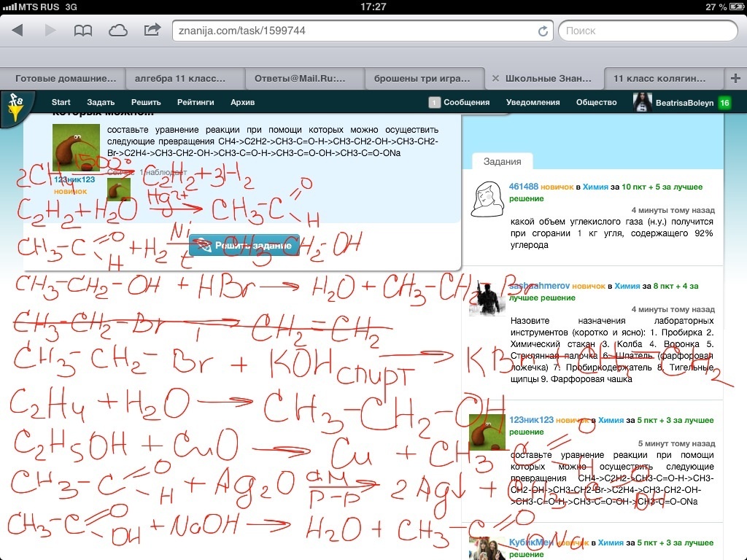747x560 pixels.
Task: Tap the Поиск search field
Action: [x=647, y=31]
